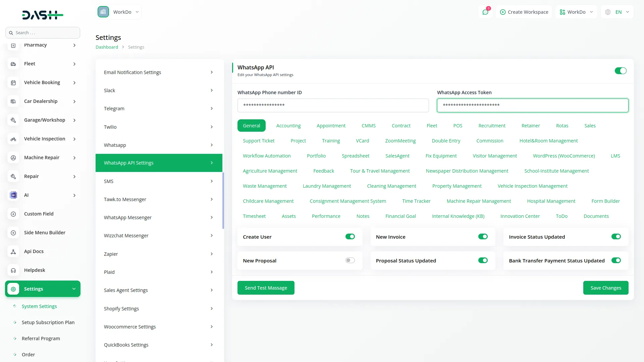Click the AI icon in the sidebar
This screenshot has height=362, width=644.
click(13, 195)
